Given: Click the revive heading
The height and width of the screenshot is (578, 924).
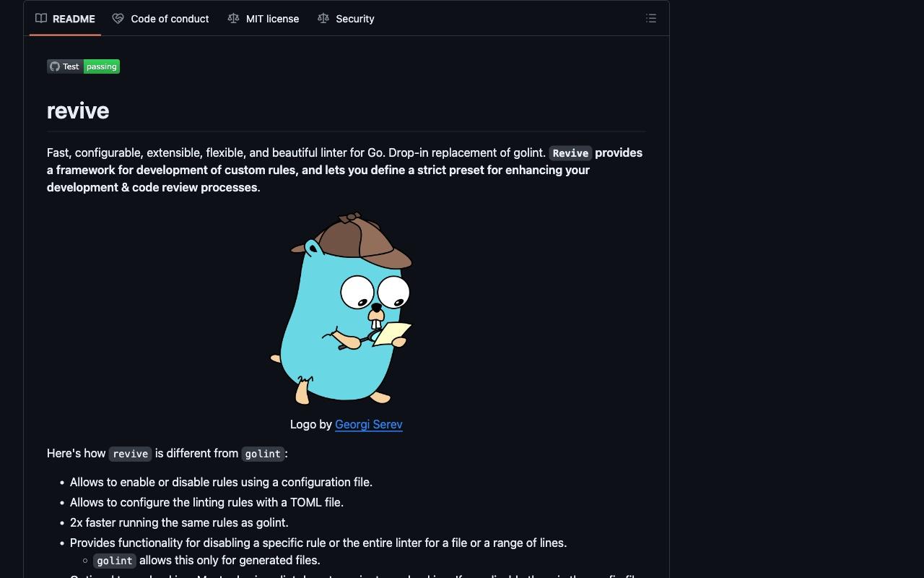Looking at the screenshot, I should coord(78,111).
